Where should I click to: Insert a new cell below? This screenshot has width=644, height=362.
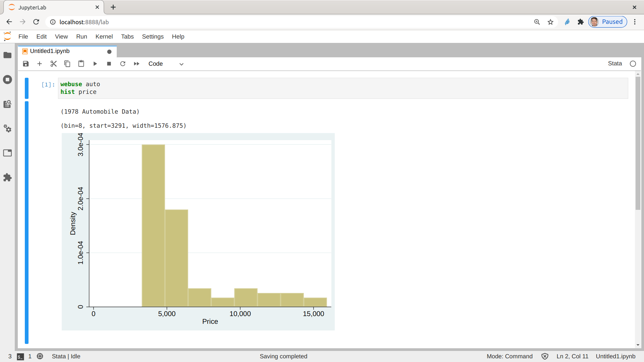click(40, 64)
